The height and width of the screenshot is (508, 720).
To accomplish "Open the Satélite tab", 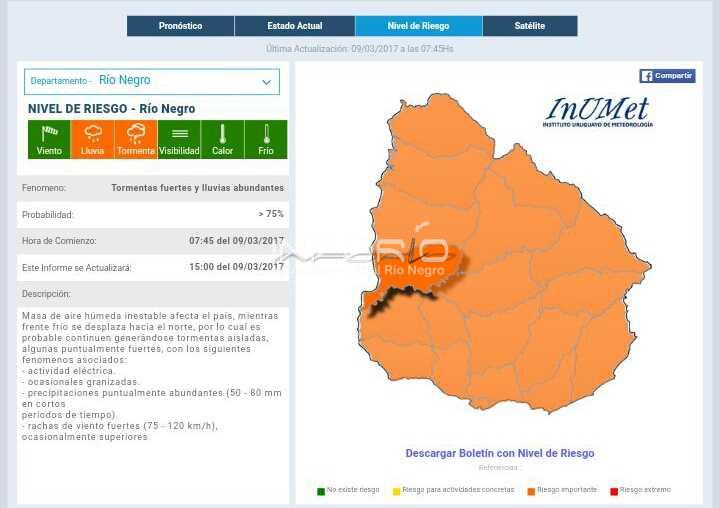I will click(x=530, y=26).
